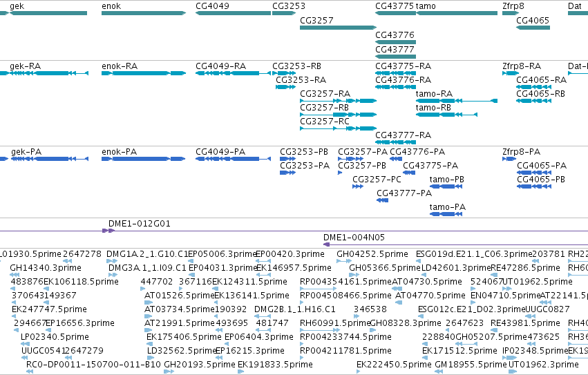Select the tamo-RA transcript label
This screenshot has height=375, width=588.
[x=434, y=94]
